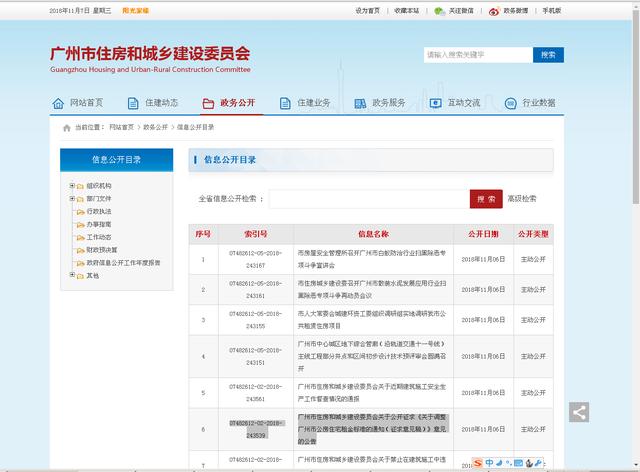Click 收藏本站 link in top bar
Viewport: 640px width, 472px height.
point(407,11)
